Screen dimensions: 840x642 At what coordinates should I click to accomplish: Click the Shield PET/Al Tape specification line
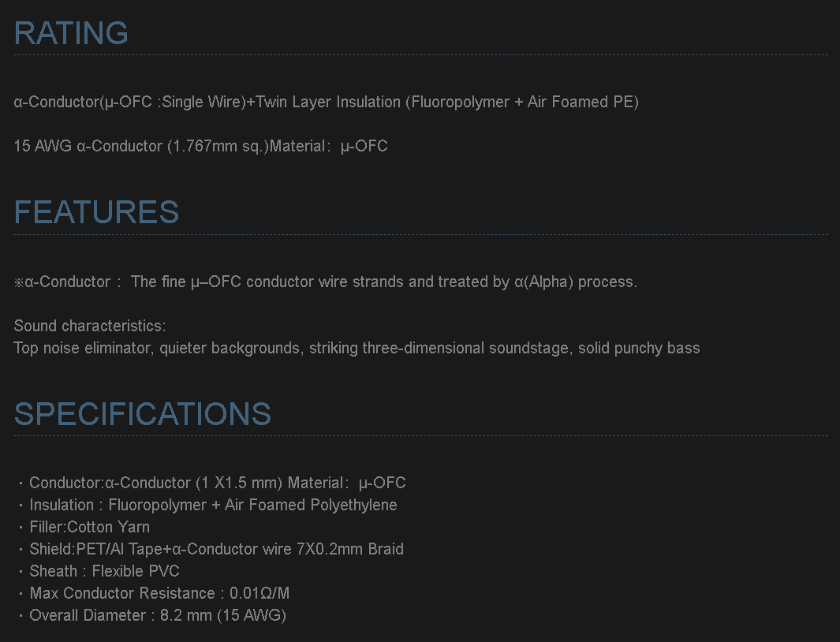click(x=216, y=549)
